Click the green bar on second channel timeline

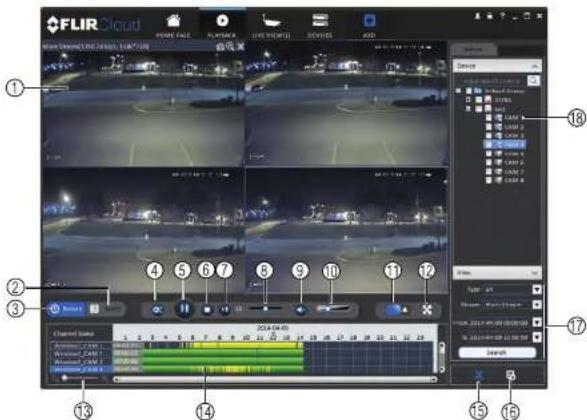[223, 353]
